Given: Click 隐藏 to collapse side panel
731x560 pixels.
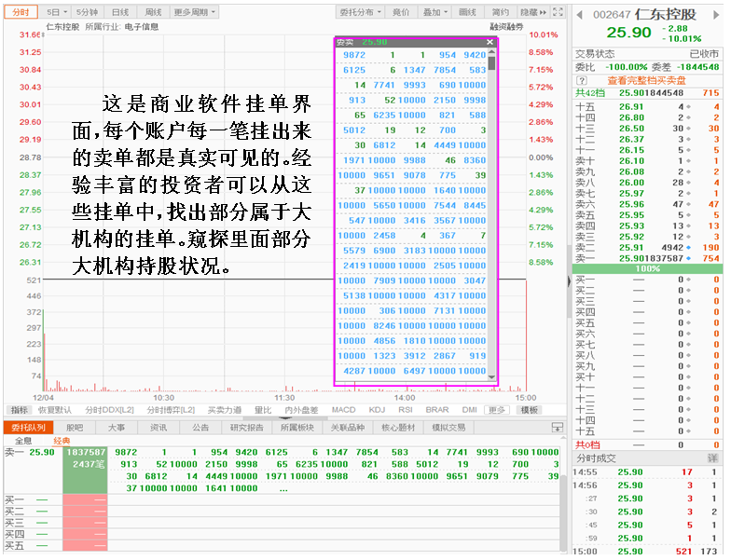Looking at the screenshot, I should click(x=532, y=12).
